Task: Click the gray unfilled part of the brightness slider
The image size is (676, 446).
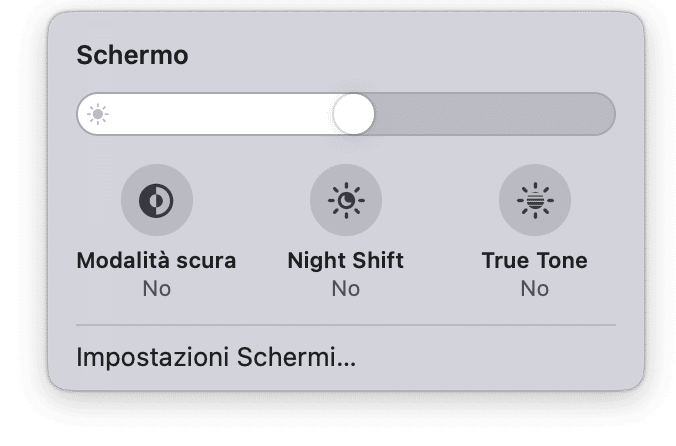Action: [490, 115]
